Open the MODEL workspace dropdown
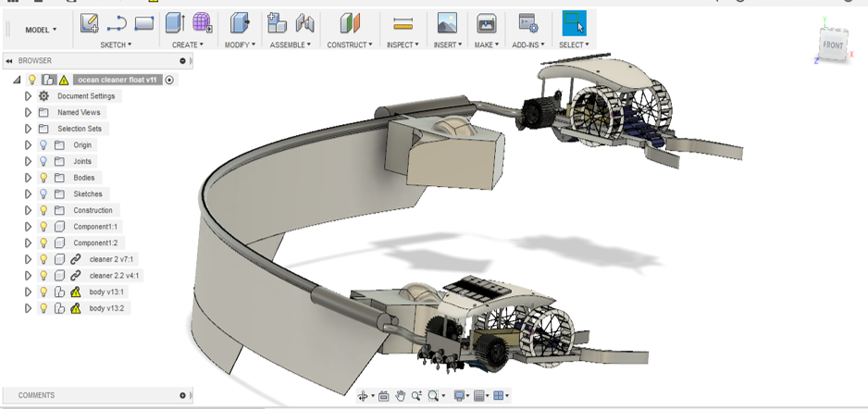Screen dimensions: 868x409 (x=41, y=30)
